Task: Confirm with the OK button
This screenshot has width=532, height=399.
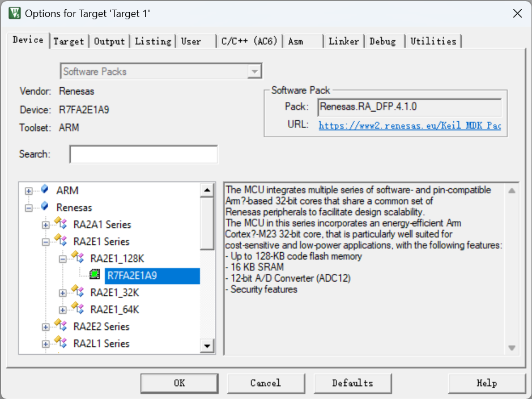Action: [180, 383]
